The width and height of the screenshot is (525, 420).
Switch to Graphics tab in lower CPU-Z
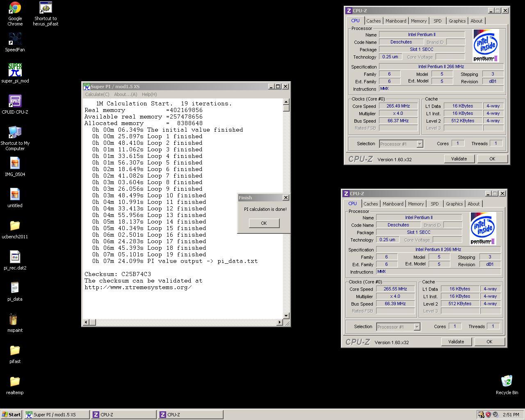pos(454,204)
